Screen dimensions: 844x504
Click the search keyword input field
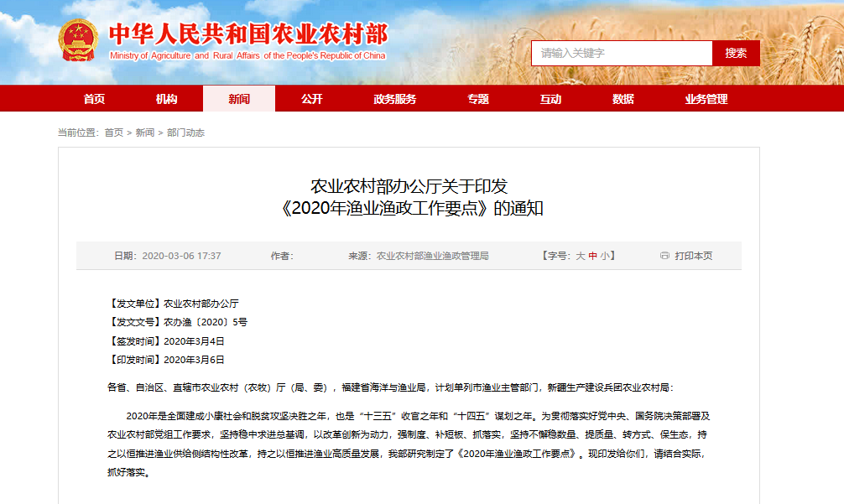click(x=622, y=53)
